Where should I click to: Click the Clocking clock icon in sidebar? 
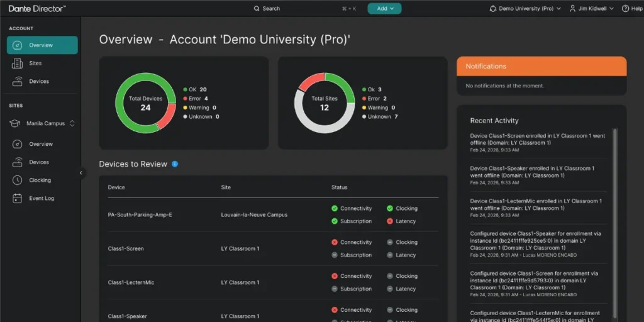coord(18,180)
